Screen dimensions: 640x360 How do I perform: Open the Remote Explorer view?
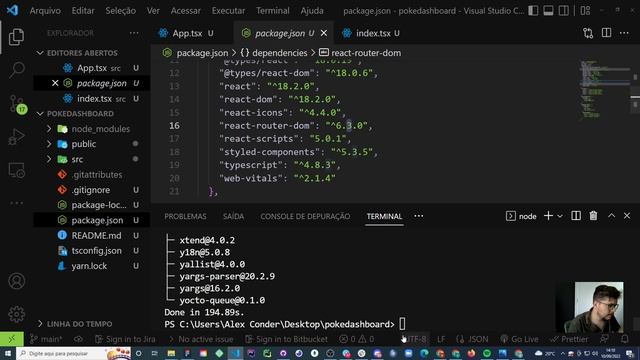pos(16,170)
